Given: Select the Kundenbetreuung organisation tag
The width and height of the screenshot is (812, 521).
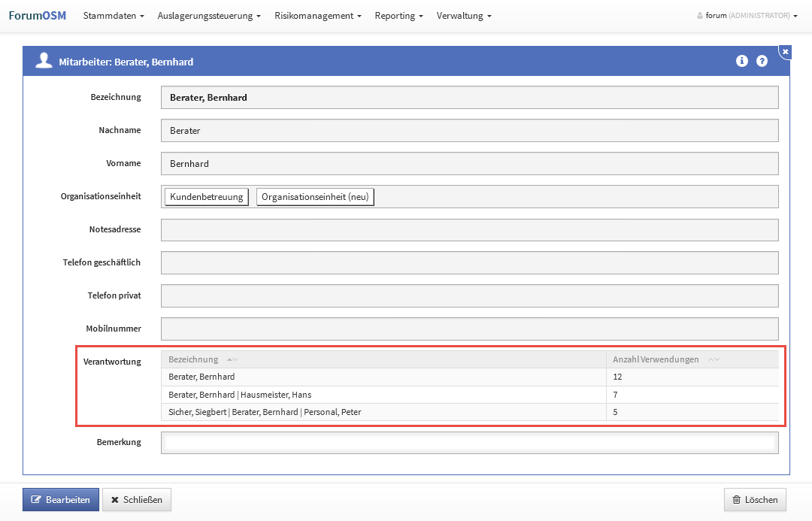Looking at the screenshot, I should point(207,197).
